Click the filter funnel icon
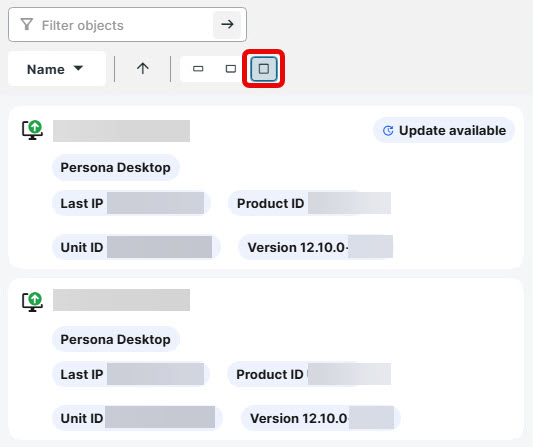This screenshot has height=447, width=533. [x=27, y=24]
